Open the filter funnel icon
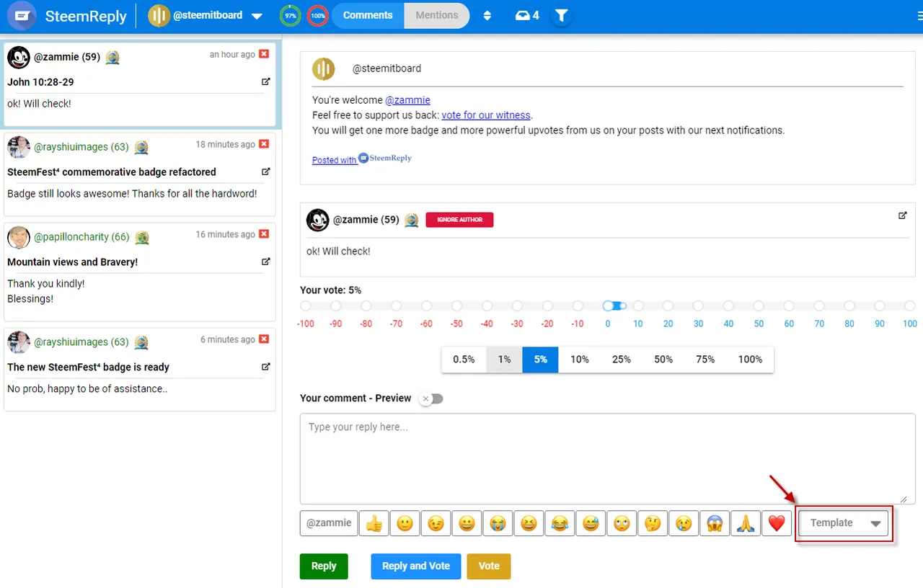 [x=562, y=15]
